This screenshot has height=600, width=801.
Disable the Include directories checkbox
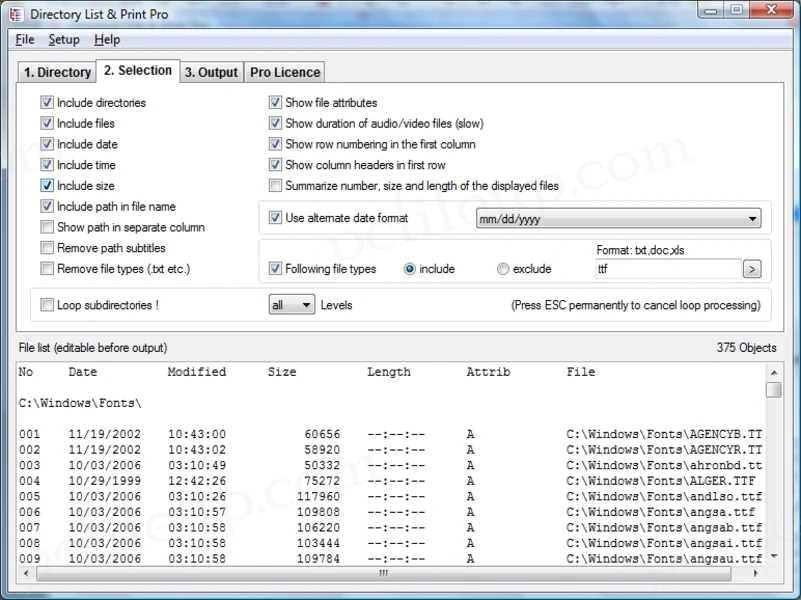pos(46,102)
